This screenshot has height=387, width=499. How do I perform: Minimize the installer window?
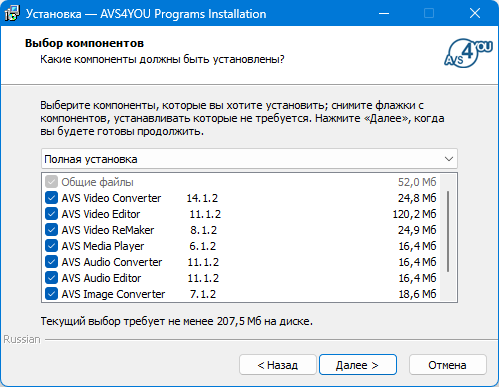(384, 14)
